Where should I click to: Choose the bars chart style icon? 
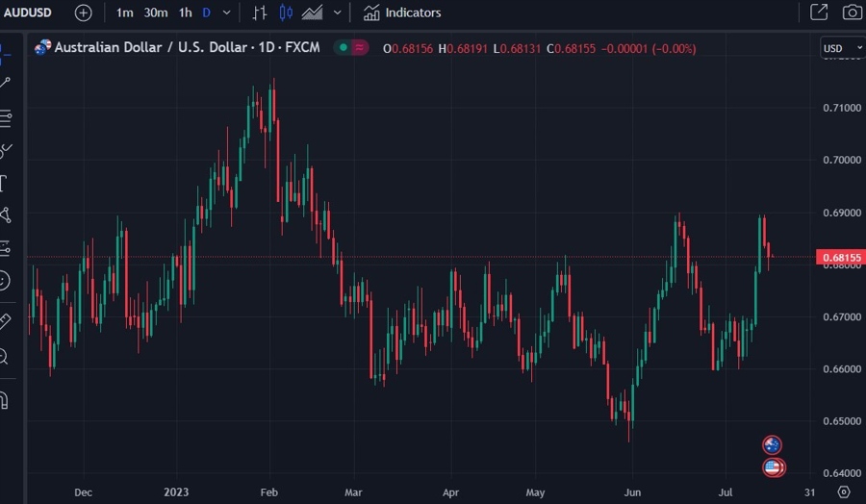pyautogui.click(x=260, y=13)
